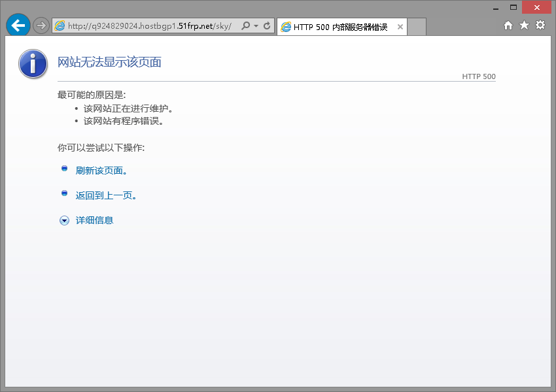The width and height of the screenshot is (556, 392).
Task: Close the current tab with its X
Action: tap(400, 27)
